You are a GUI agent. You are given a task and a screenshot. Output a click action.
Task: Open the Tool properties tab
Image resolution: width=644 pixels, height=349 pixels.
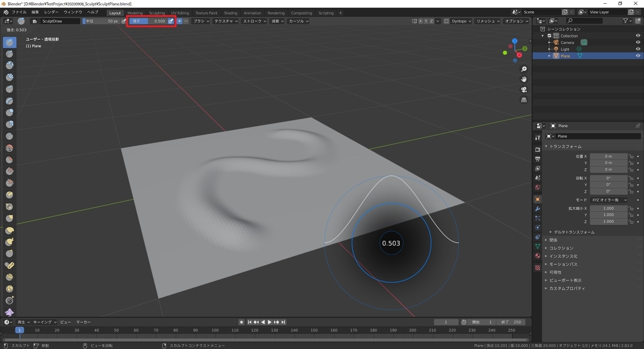click(538, 137)
